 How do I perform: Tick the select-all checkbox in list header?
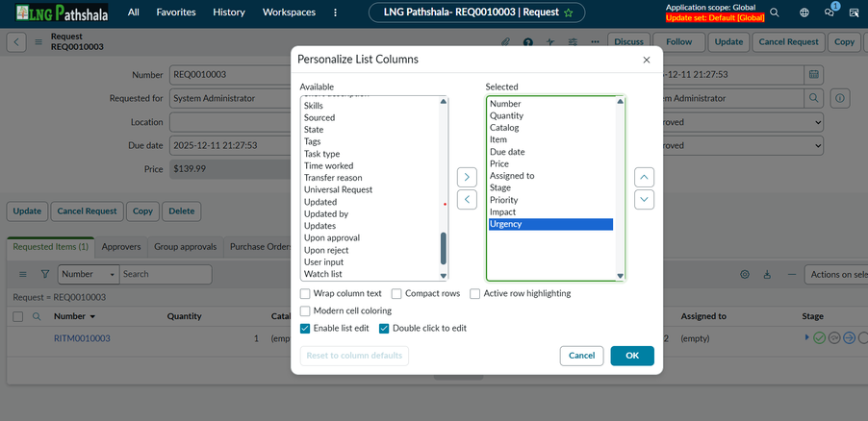pos(17,316)
